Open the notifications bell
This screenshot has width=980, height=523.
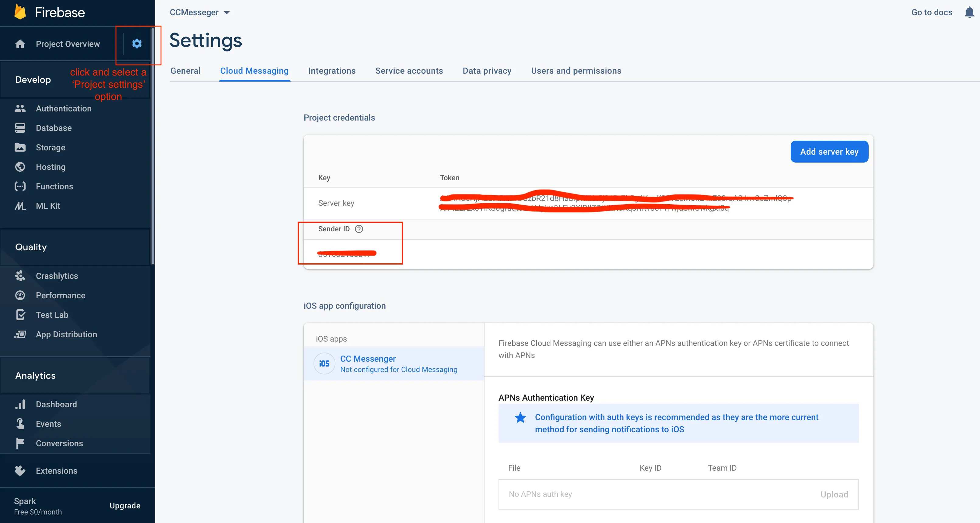[x=969, y=12]
